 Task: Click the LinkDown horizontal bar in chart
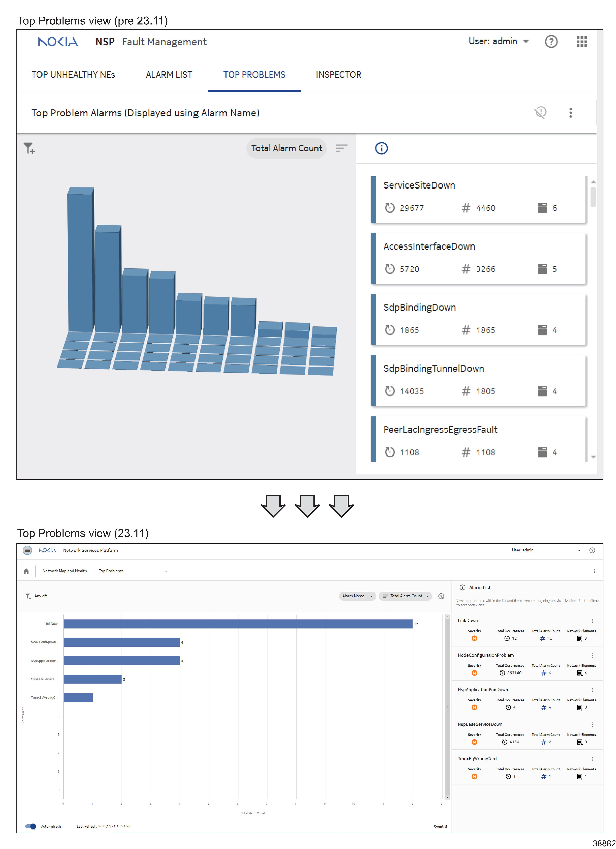[238, 624]
